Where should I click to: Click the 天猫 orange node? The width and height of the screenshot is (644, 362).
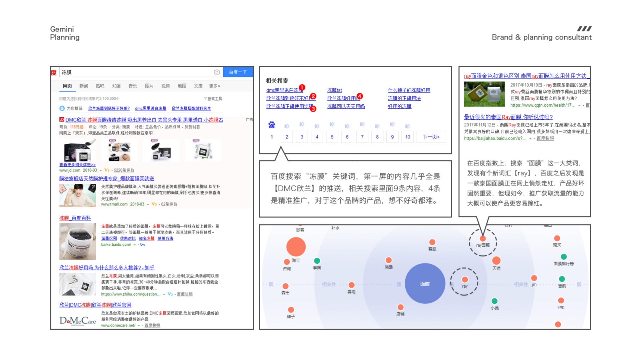pos(496,260)
